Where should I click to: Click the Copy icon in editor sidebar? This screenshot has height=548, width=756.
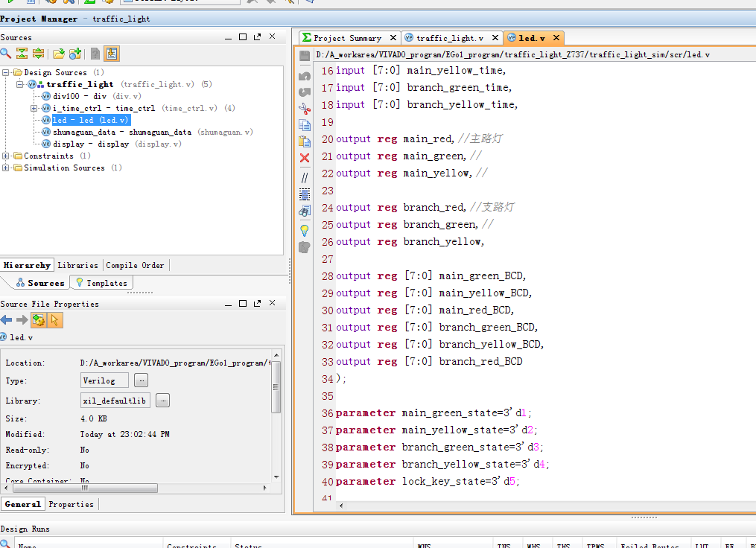304,125
